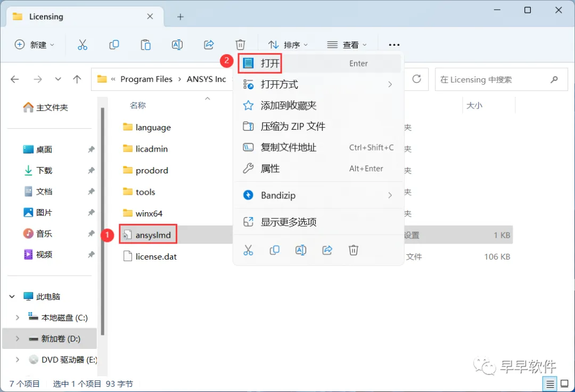Click the Rename icon in the top toolbar
Viewport: 575px width, 392px height.
(x=177, y=45)
